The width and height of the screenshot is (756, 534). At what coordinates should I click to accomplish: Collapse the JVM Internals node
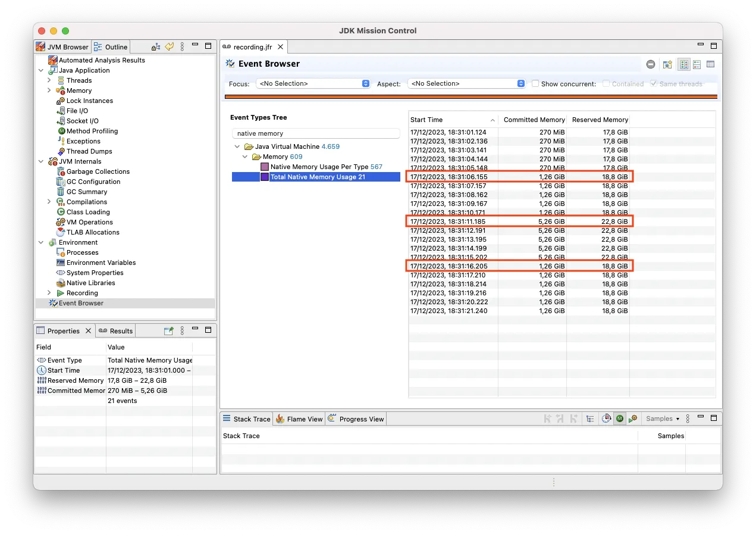click(x=41, y=161)
